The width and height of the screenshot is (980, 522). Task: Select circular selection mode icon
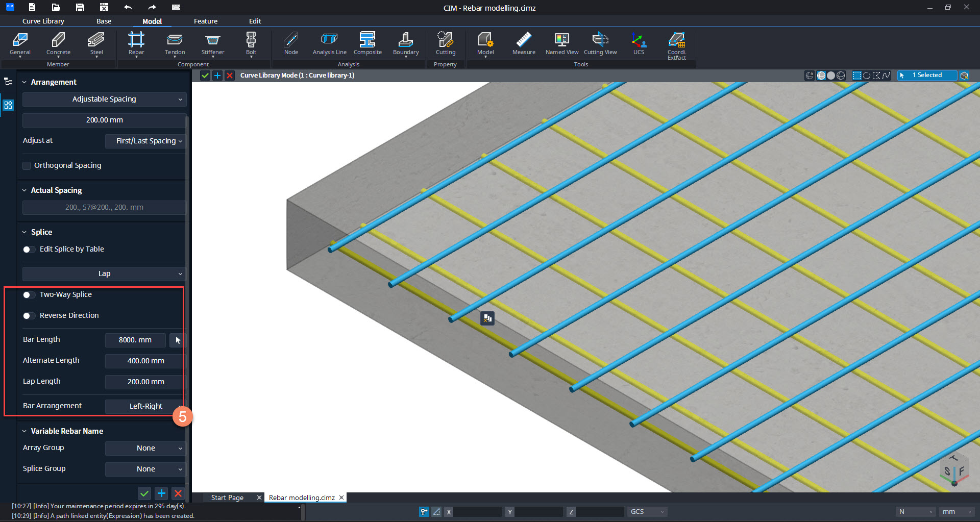[x=867, y=76]
